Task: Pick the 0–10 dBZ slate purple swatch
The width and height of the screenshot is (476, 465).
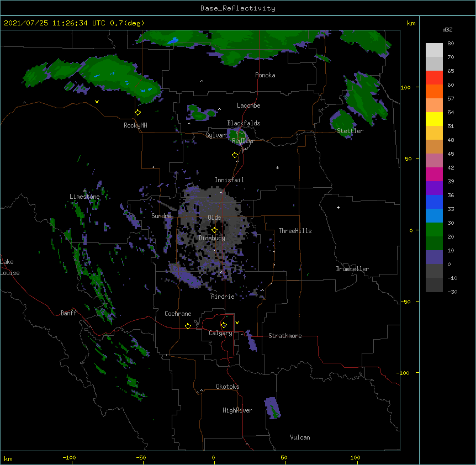Action: [x=434, y=257]
